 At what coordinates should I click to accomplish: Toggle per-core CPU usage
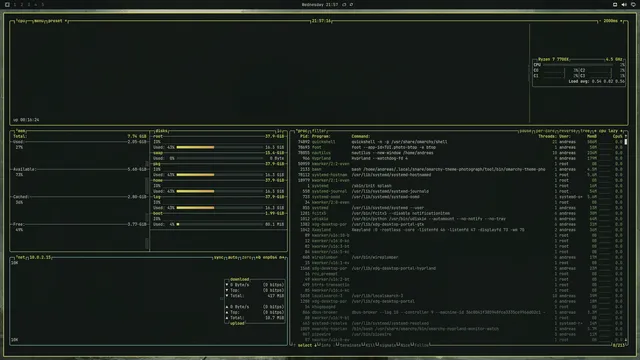click(x=545, y=131)
